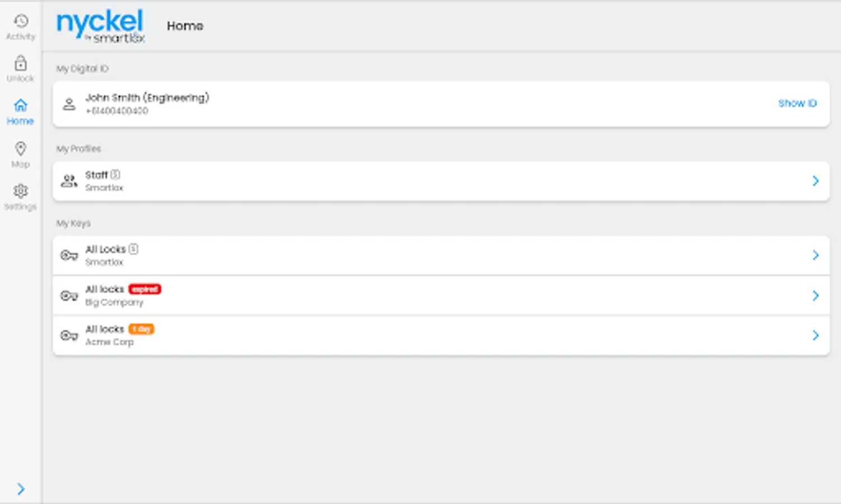The width and height of the screenshot is (841, 504).
Task: Expand the Big Company key chevron
Action: (815, 296)
